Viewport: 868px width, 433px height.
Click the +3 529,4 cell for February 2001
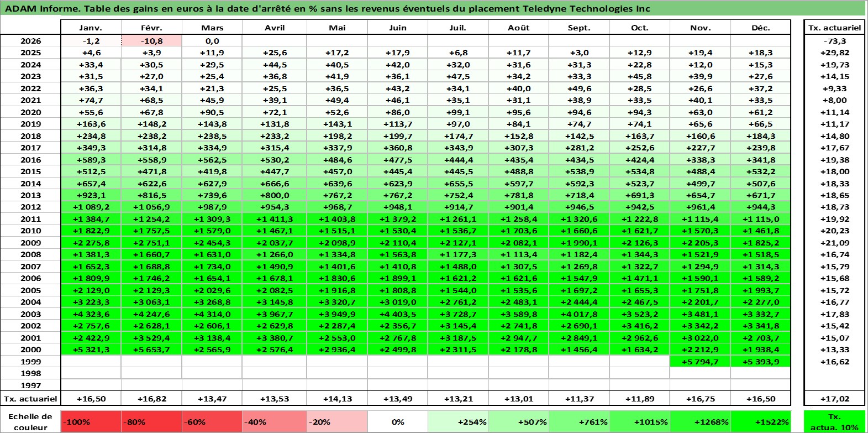click(151, 338)
